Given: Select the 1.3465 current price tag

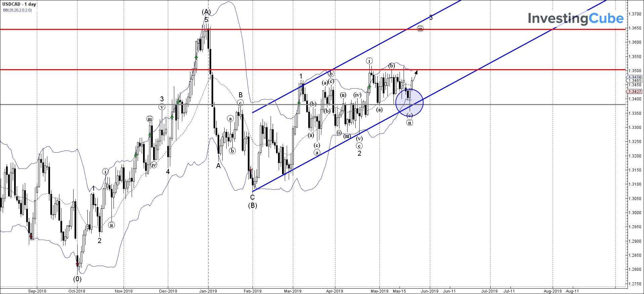Looking at the screenshot, I should click(x=635, y=81).
